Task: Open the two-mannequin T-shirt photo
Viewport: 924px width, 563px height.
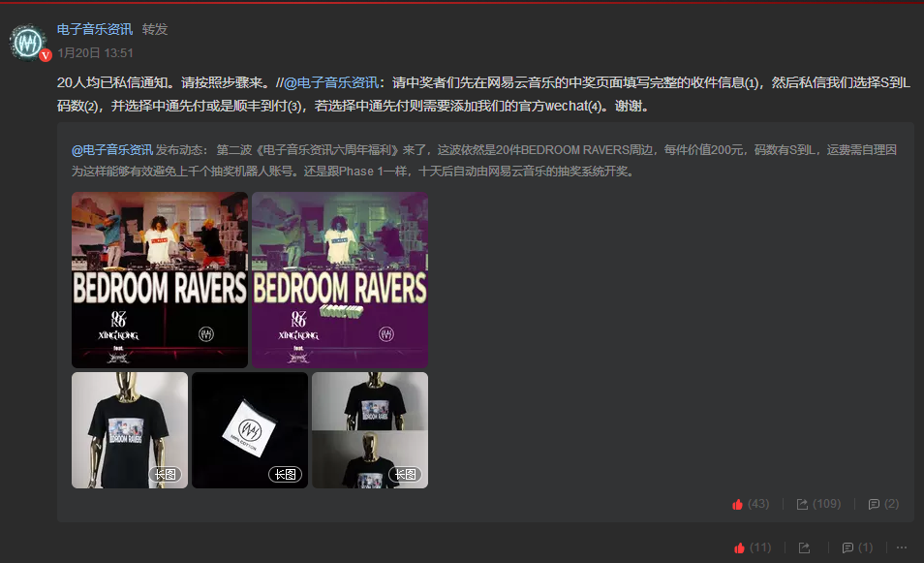Action: coord(370,430)
